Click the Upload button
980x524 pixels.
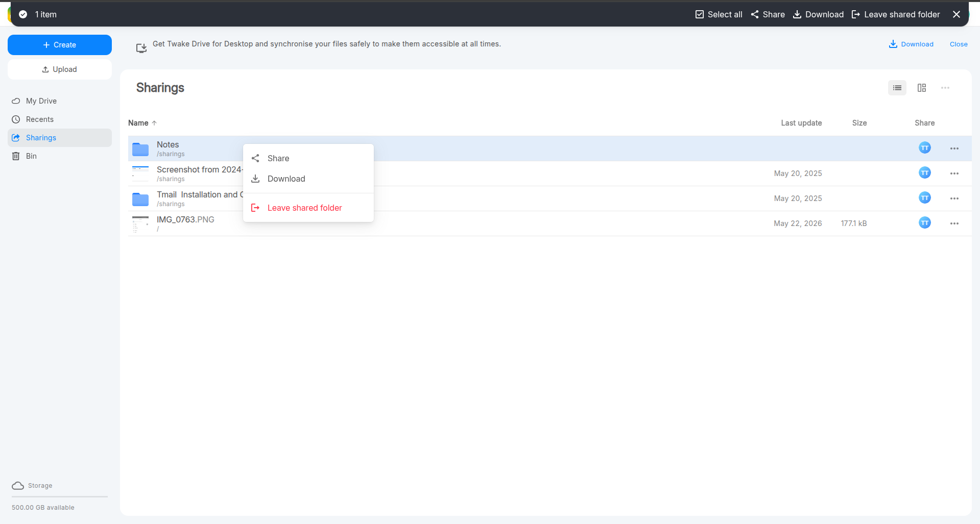tap(60, 69)
